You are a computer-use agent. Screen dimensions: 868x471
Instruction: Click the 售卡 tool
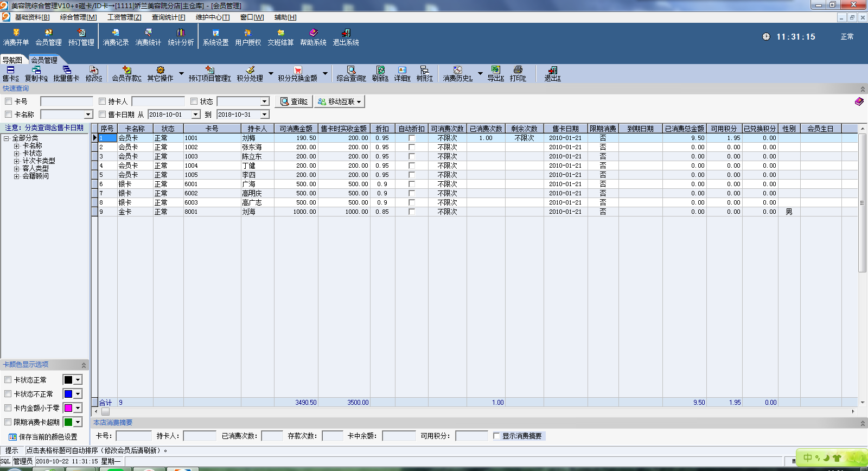11,74
